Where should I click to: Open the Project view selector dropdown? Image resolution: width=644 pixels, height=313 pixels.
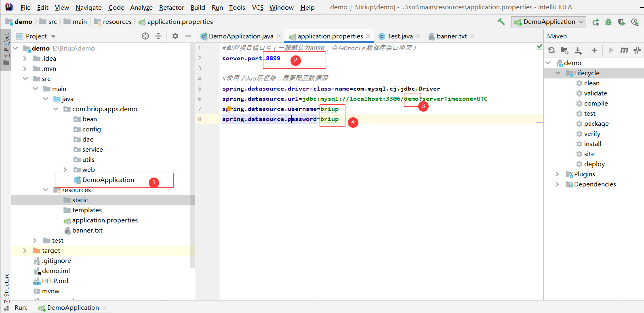pos(40,36)
